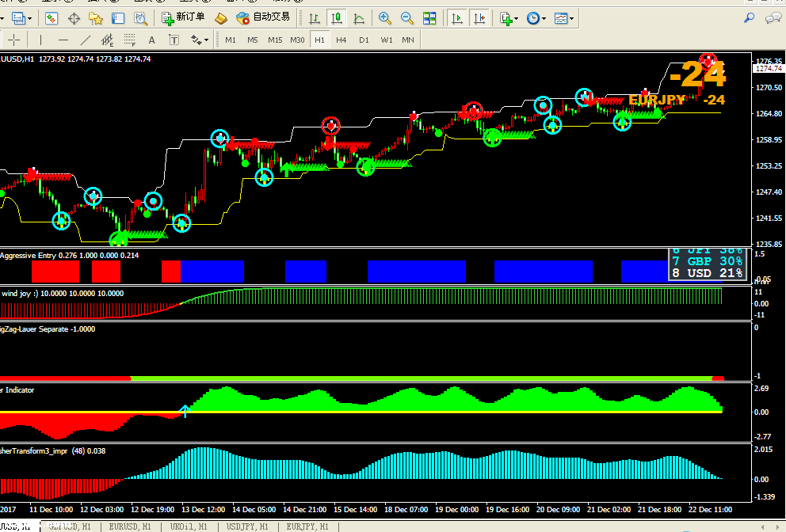The image size is (786, 532).
Task: Select the horizontal line drawing tool
Action: (63, 40)
